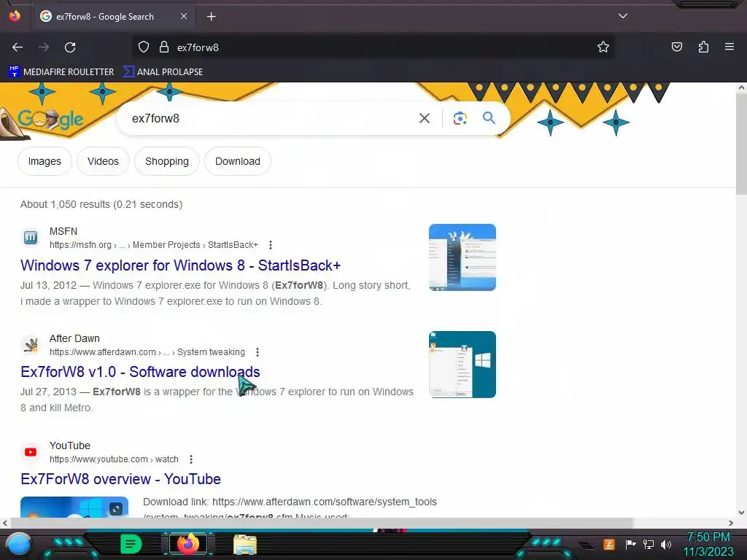The image size is (747, 560).
Task: Open the Java tray icon
Action: tap(608, 544)
